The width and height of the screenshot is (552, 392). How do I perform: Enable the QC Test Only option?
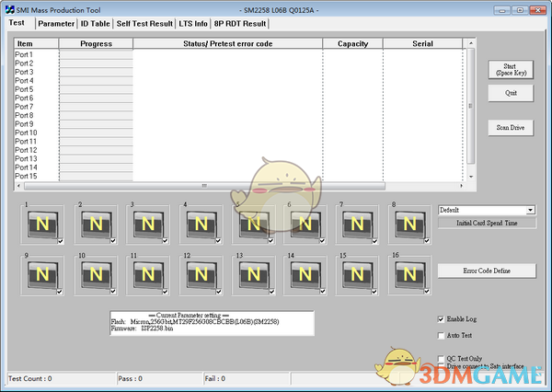coord(442,358)
